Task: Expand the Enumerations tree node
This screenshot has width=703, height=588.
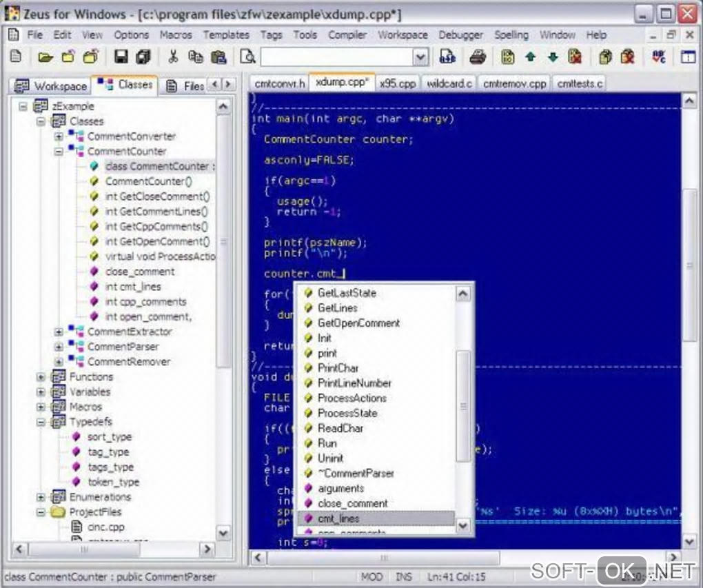Action: [x=41, y=497]
